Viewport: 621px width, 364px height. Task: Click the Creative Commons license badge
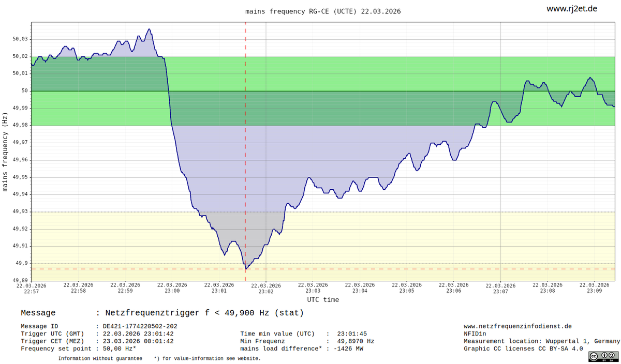[603, 356]
